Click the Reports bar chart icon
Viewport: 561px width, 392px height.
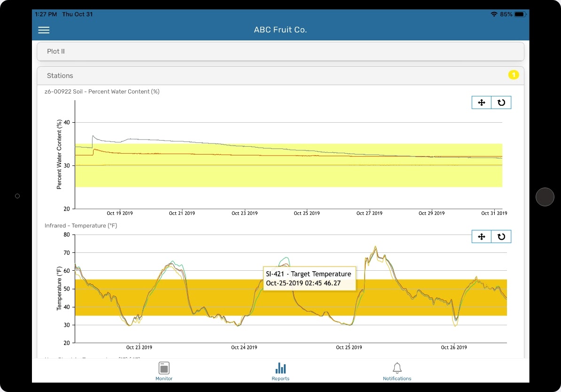(280, 368)
